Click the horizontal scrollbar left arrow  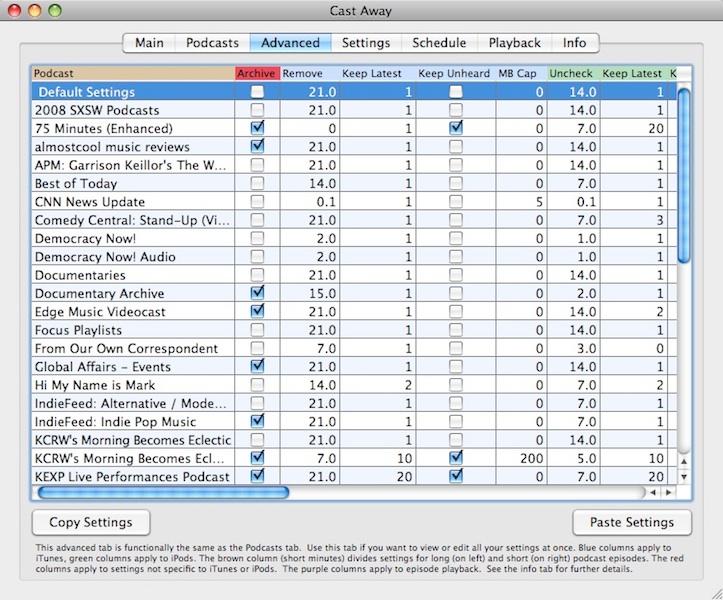(654, 493)
